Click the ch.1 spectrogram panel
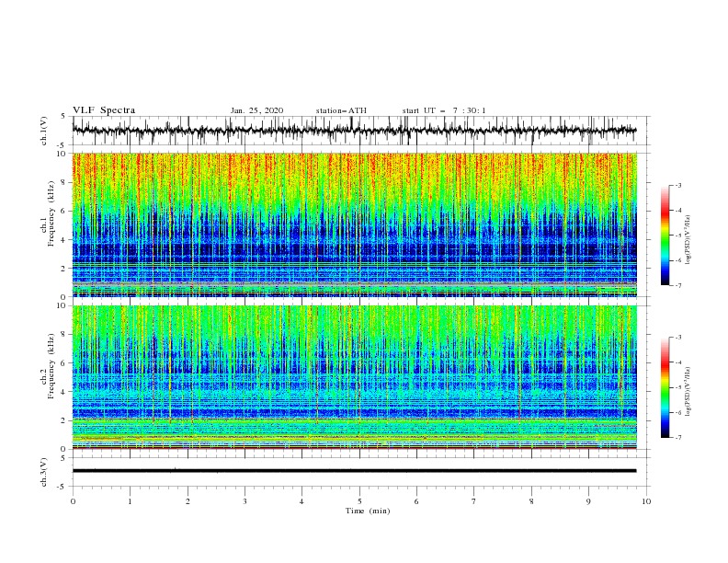The image size is (728, 563). click(354, 224)
